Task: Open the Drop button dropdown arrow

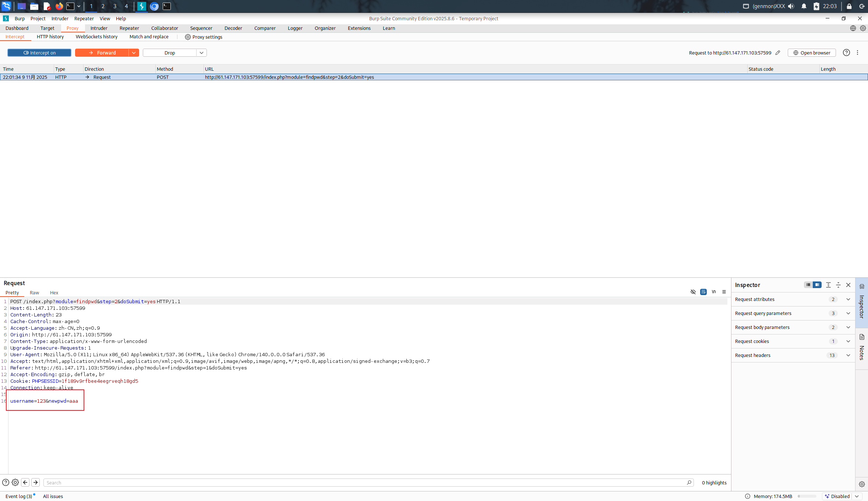Action: tap(201, 53)
